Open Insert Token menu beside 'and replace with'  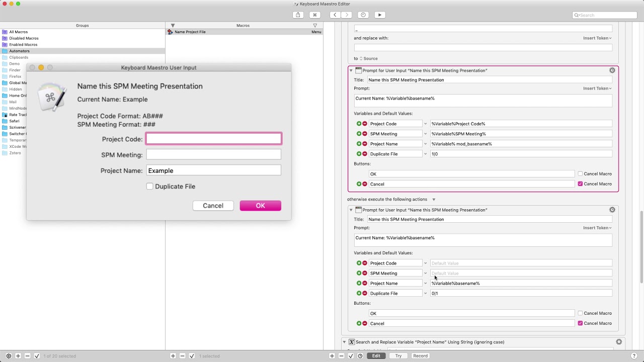point(597,38)
